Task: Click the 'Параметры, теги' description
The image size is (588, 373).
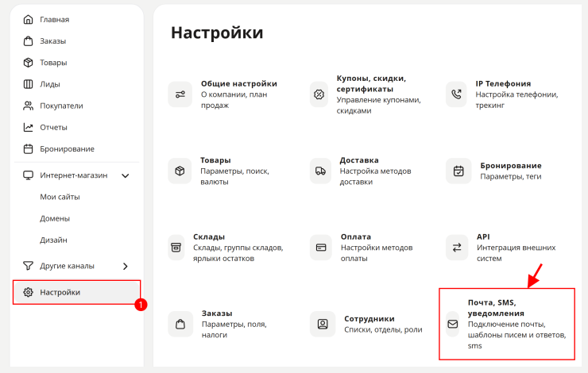Action: pos(511,176)
